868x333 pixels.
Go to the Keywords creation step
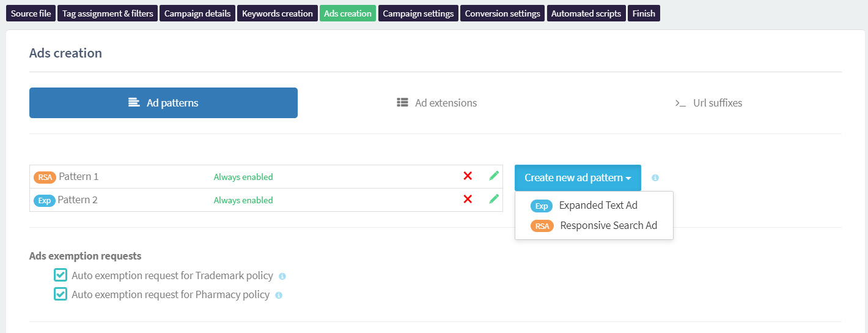pyautogui.click(x=277, y=13)
